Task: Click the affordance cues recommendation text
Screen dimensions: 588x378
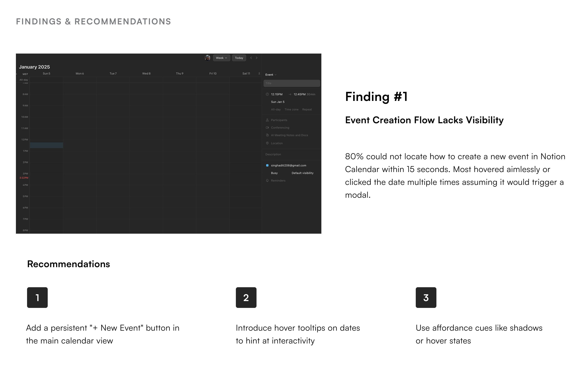Action: coord(479,334)
